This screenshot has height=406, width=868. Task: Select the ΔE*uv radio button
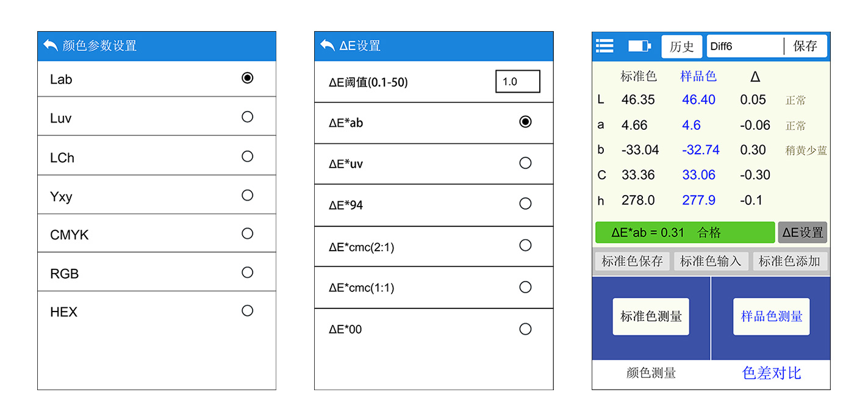click(525, 163)
